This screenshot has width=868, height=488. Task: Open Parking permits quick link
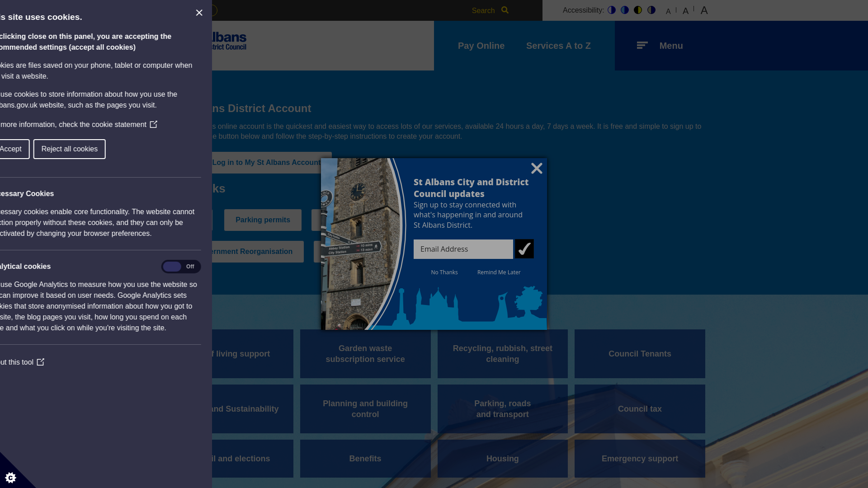[263, 220]
